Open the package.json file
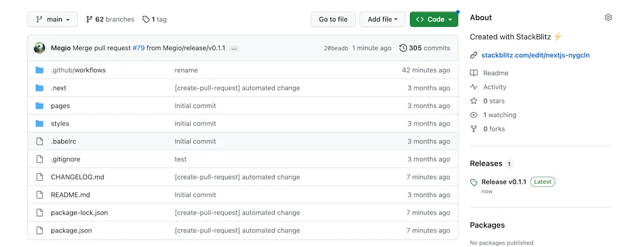The image size is (644, 247). (71, 230)
